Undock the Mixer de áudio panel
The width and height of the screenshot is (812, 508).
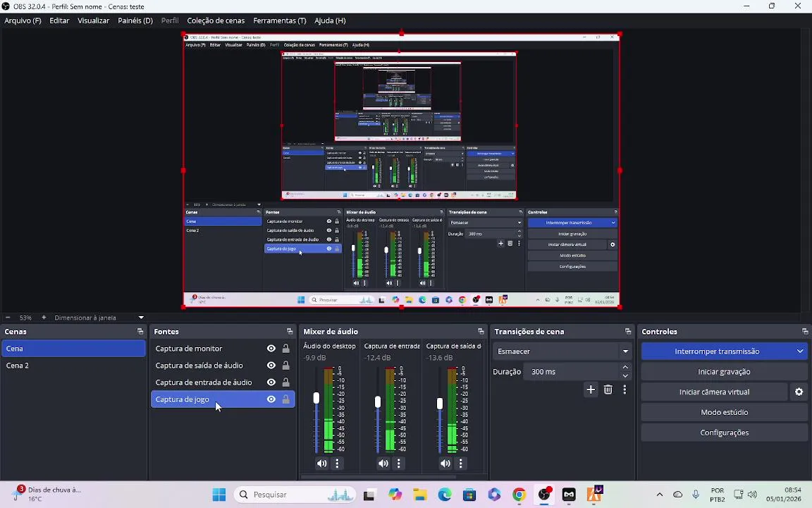[481, 332]
